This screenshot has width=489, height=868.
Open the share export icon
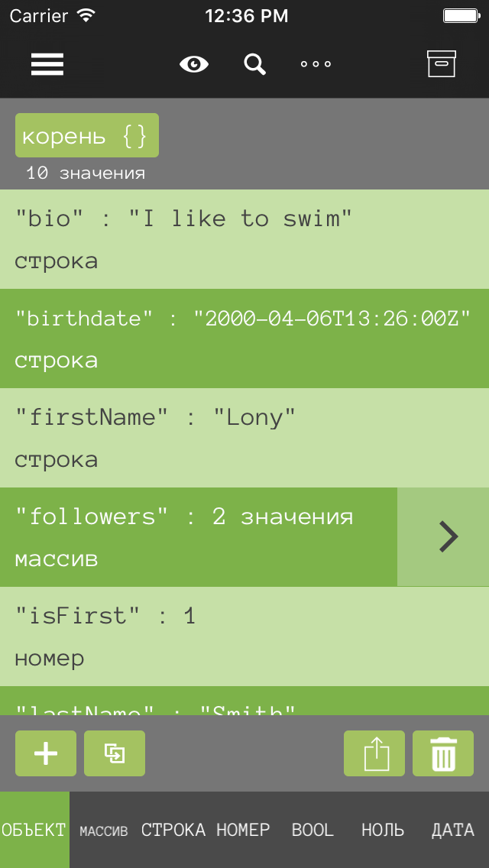click(x=374, y=753)
